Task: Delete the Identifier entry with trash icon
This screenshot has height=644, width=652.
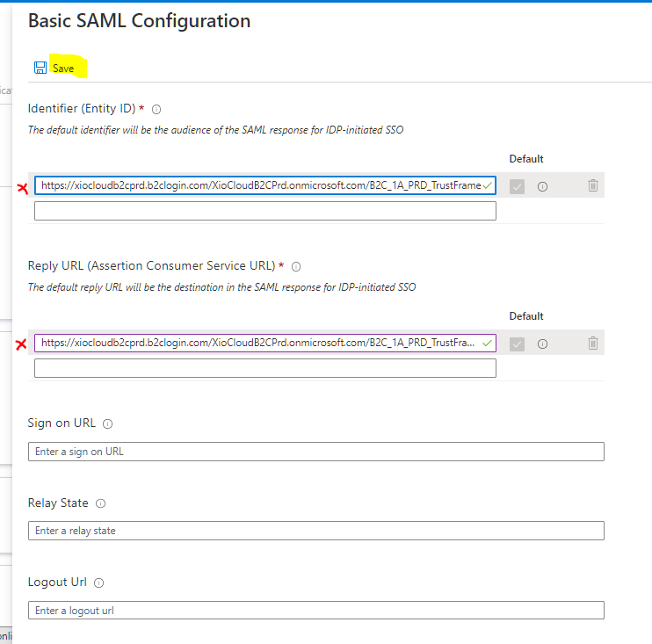Action: coord(593,185)
